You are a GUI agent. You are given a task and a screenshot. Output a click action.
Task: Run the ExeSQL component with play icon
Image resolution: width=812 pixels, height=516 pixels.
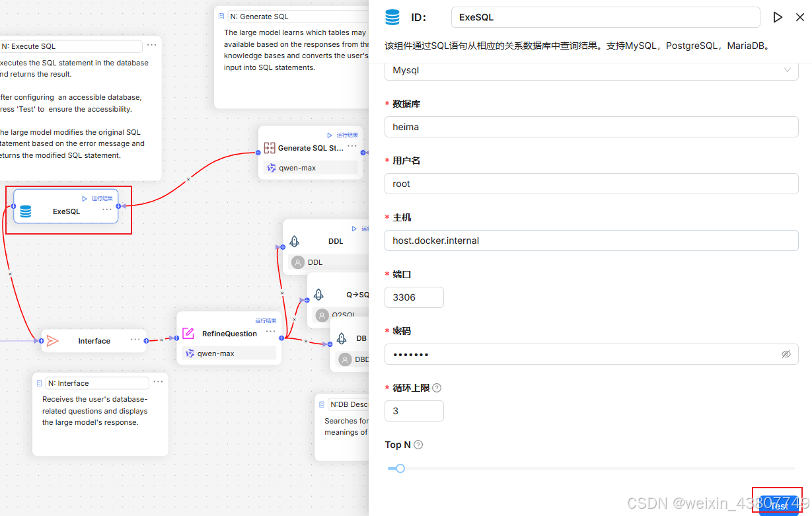click(778, 17)
